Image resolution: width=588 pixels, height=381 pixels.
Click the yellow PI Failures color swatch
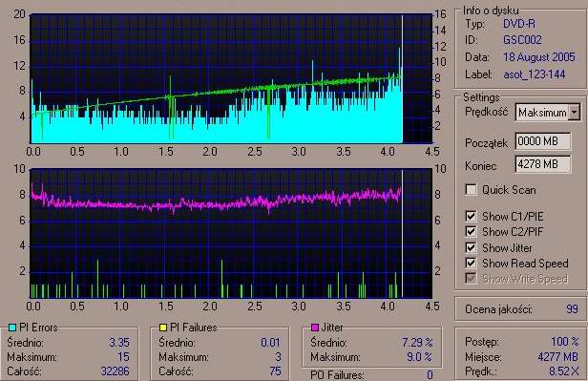pos(162,328)
